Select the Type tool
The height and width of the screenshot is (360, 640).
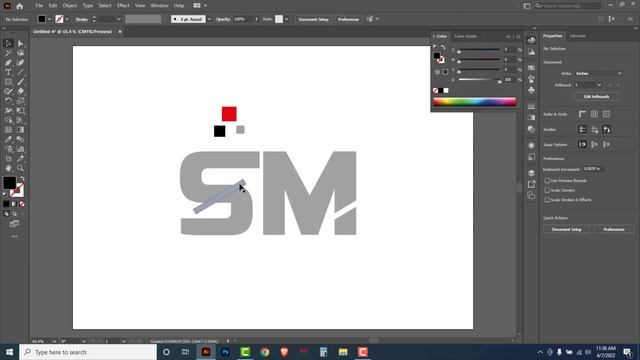8,72
